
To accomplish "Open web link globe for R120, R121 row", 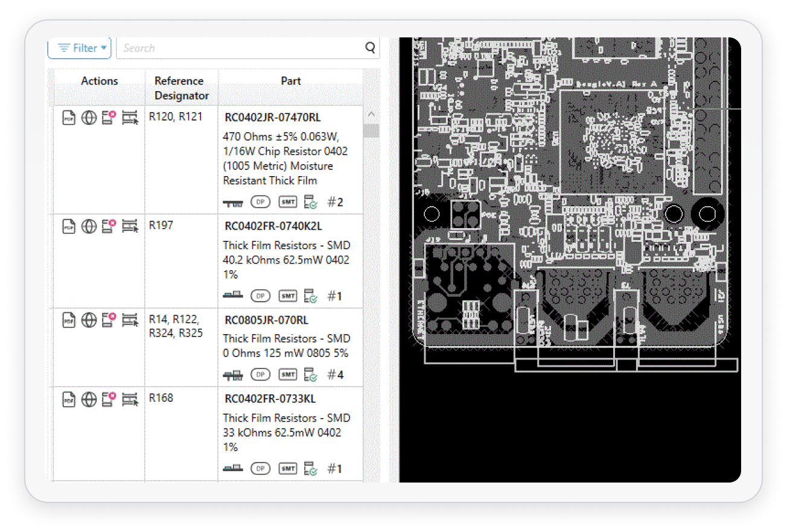I will 89,118.
